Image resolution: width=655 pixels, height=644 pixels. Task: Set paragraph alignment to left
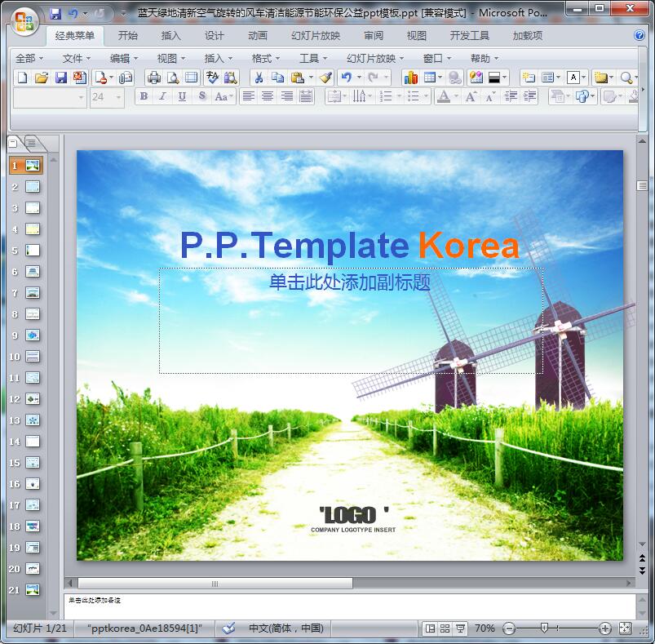[x=249, y=97]
